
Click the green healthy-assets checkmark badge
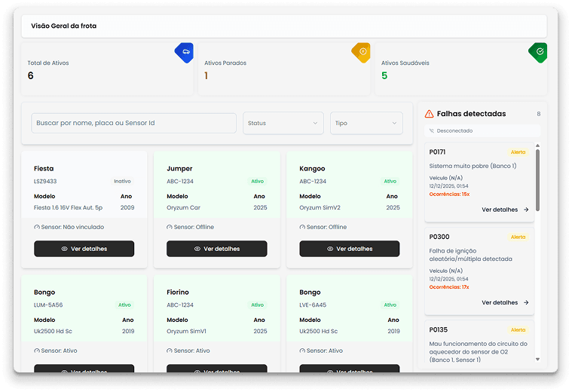pyautogui.click(x=539, y=52)
